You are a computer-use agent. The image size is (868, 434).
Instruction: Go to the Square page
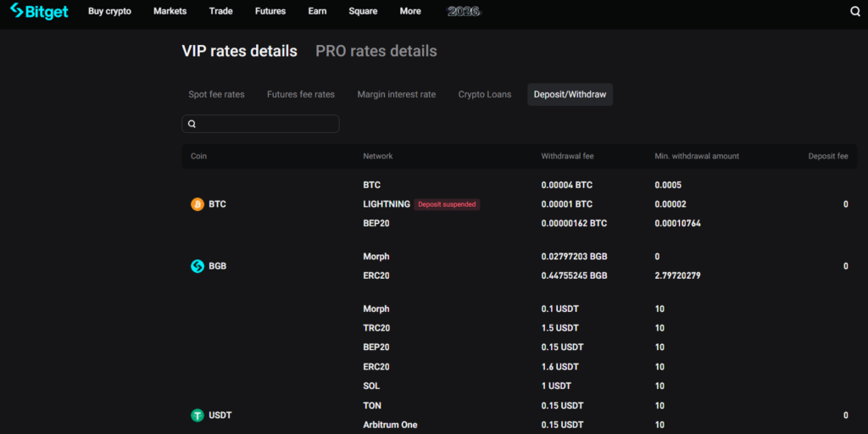[363, 12]
